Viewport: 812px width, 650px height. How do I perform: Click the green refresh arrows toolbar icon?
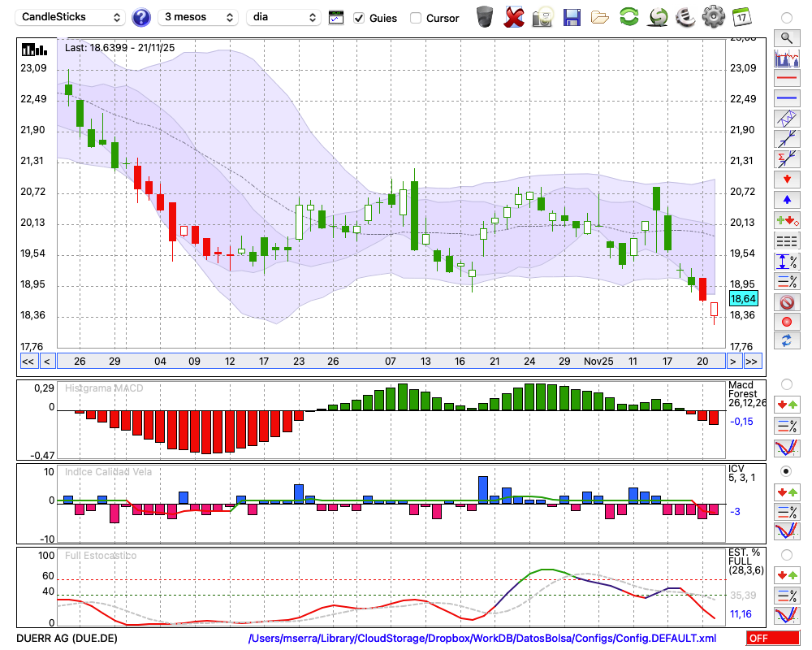628,16
